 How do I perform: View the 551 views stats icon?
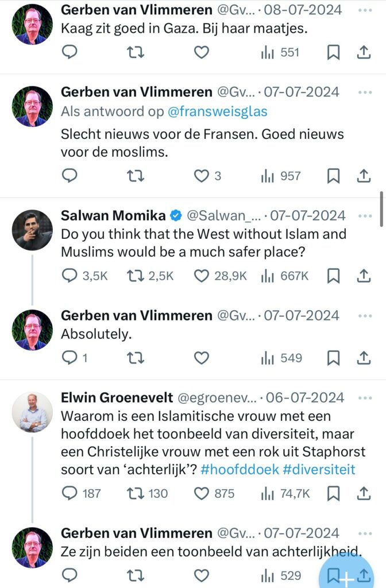tap(268, 52)
